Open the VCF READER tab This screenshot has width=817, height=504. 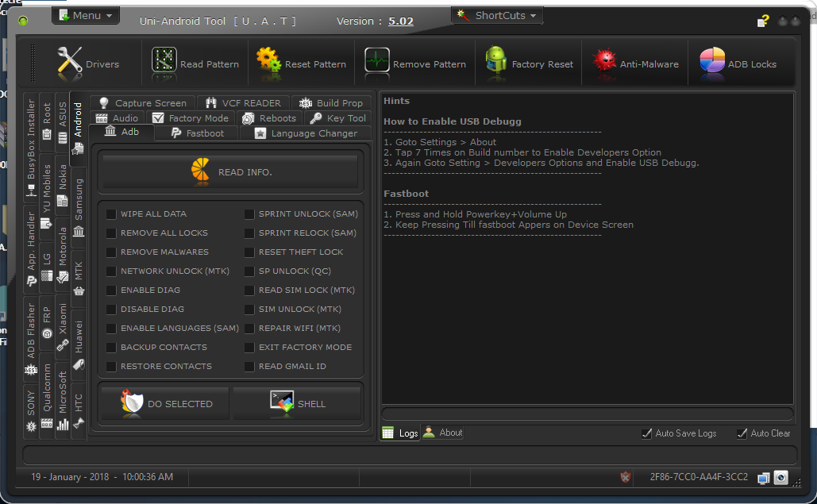[243, 103]
